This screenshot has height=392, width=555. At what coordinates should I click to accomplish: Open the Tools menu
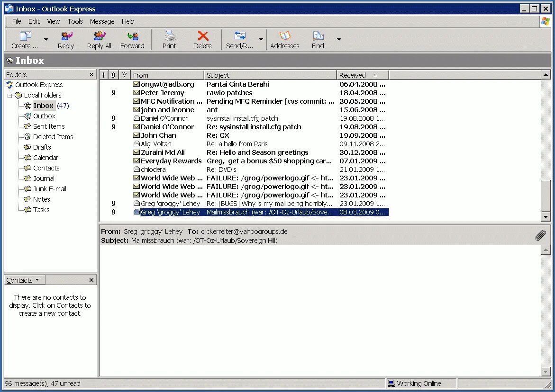pyautogui.click(x=75, y=21)
